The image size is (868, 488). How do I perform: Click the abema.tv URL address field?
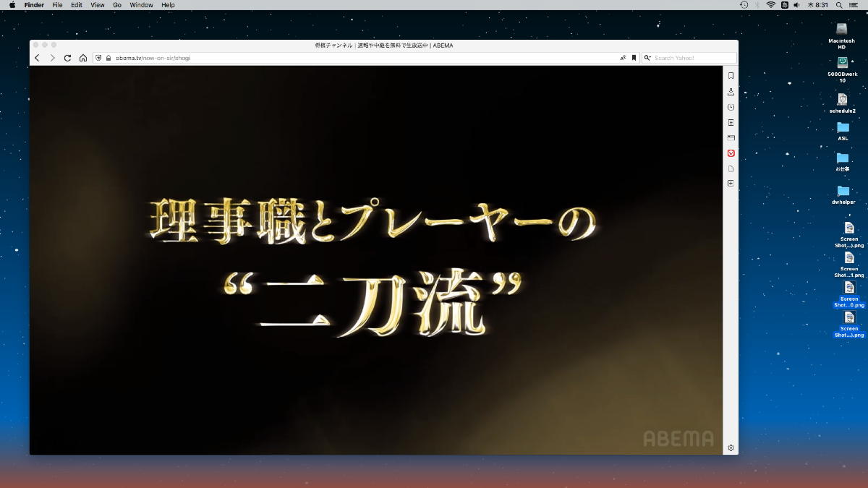[x=365, y=58]
